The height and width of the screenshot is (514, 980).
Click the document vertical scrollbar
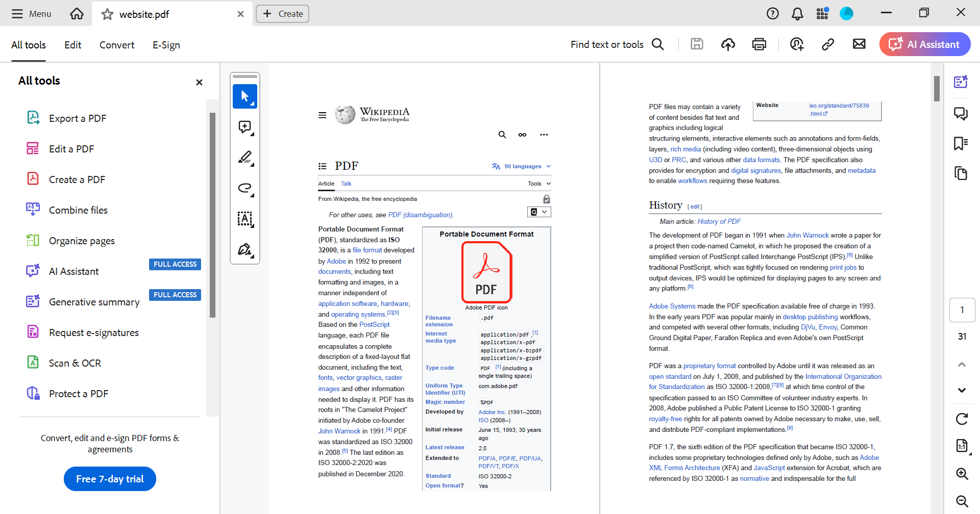(937, 89)
